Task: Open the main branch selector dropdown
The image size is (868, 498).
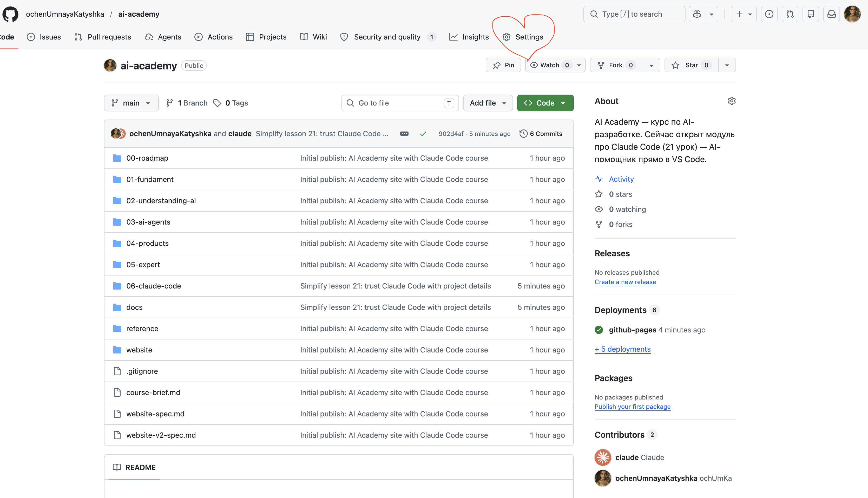Action: click(131, 103)
